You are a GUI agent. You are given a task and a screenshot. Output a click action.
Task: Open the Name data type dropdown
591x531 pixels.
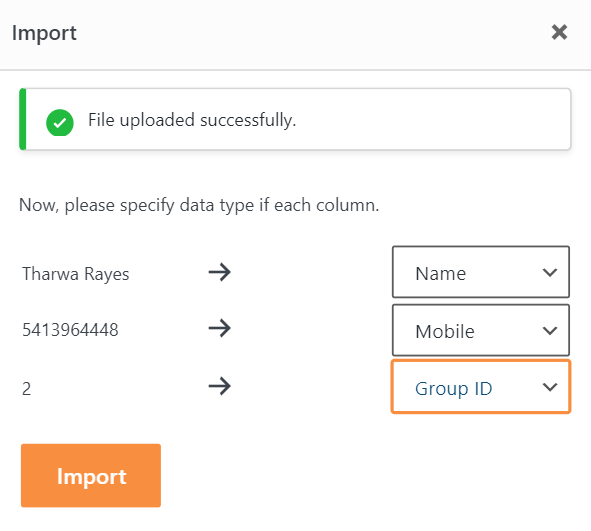pyautogui.click(x=481, y=272)
